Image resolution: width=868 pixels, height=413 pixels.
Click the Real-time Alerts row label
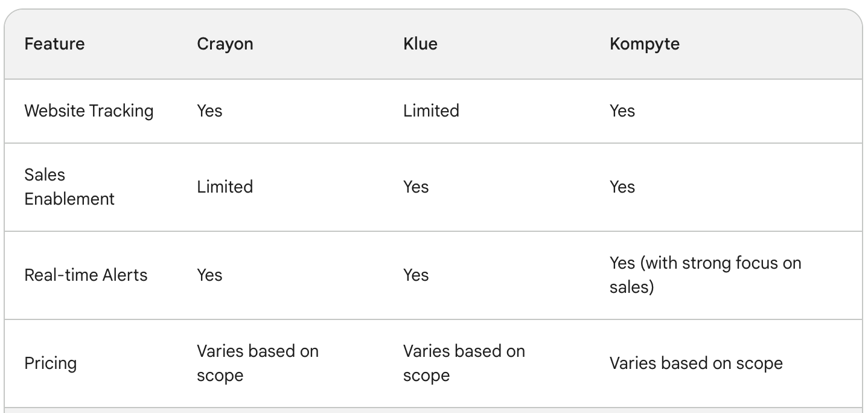[x=86, y=275]
